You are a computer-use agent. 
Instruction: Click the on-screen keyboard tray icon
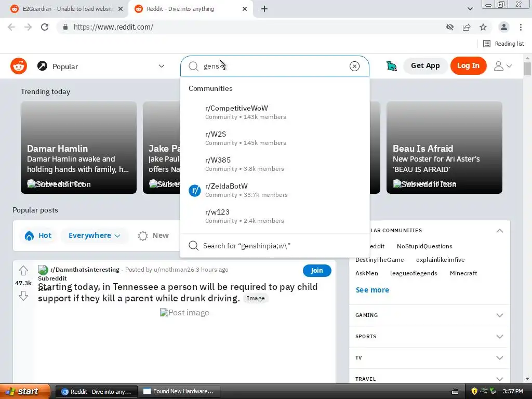pos(455,392)
